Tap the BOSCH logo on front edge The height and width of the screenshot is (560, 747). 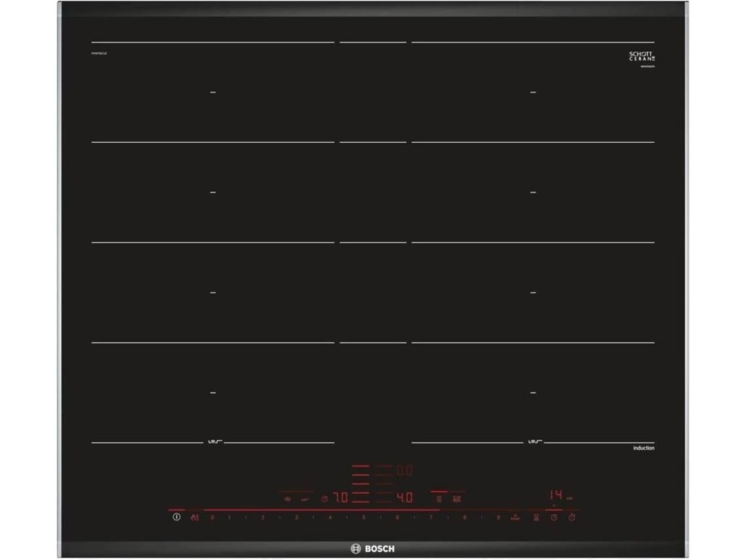coord(373,549)
